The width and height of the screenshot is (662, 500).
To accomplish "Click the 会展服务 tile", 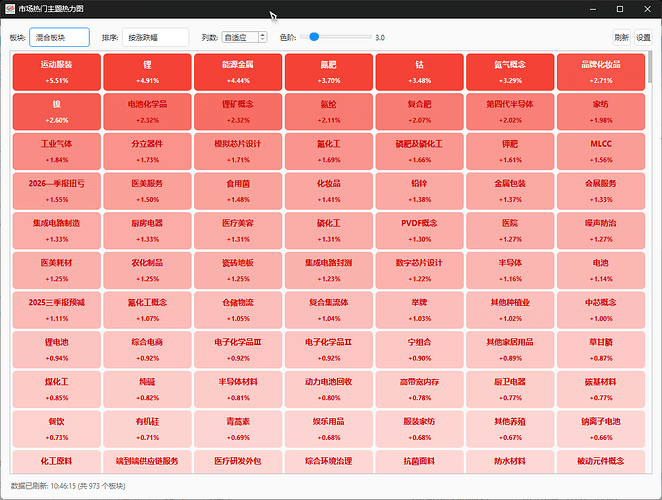I will click(x=601, y=191).
